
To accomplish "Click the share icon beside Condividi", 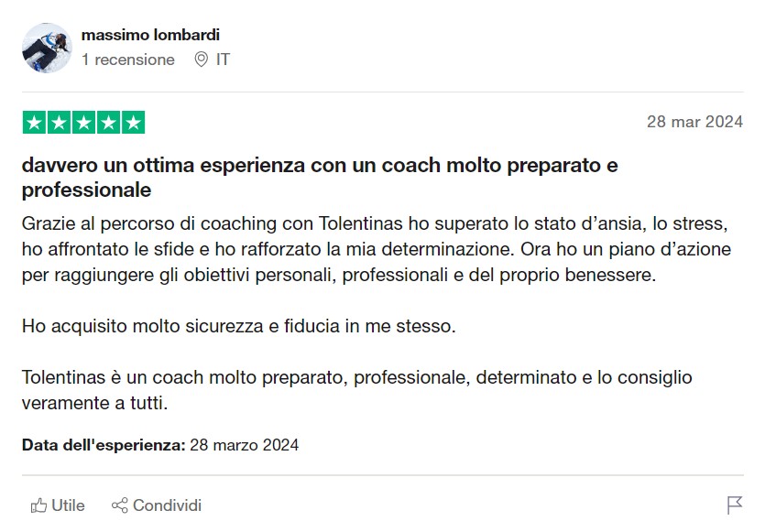I will [119, 505].
